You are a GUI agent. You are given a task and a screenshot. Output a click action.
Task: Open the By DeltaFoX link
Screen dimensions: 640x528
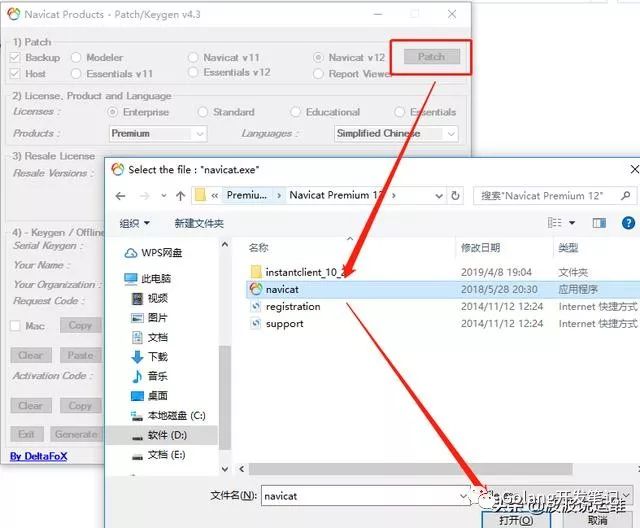tap(38, 456)
